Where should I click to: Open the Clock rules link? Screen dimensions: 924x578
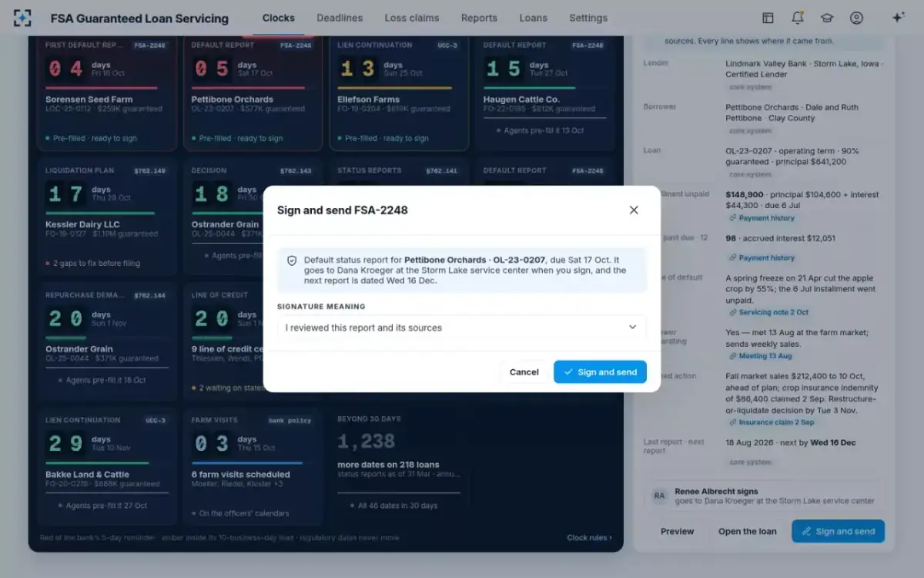(x=590, y=538)
